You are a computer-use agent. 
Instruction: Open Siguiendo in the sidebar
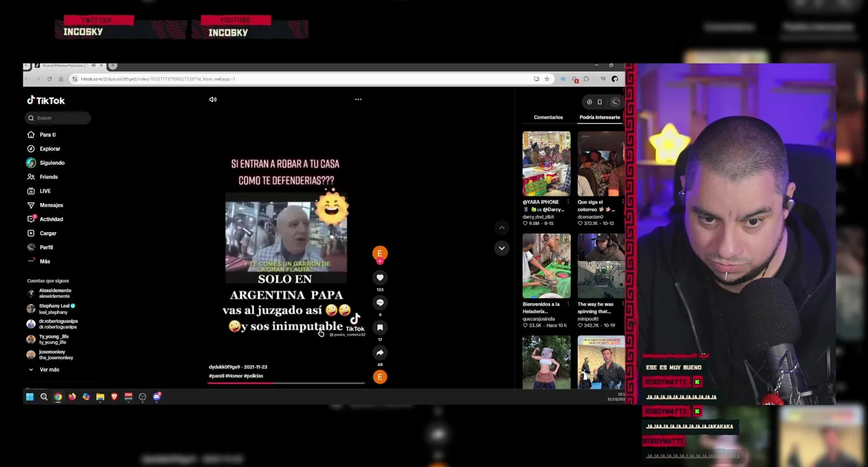coord(45,163)
